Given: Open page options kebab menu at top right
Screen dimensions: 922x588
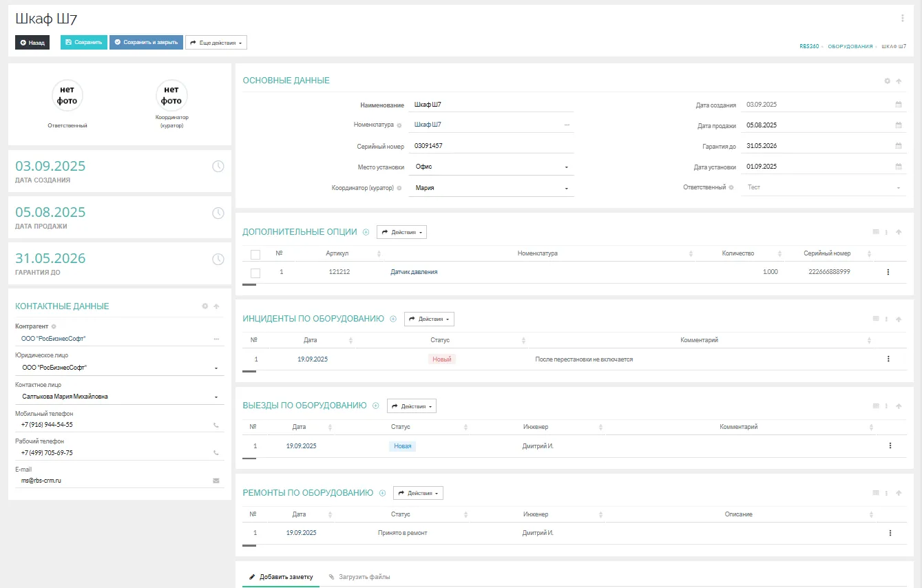Looking at the screenshot, I should [902, 19].
